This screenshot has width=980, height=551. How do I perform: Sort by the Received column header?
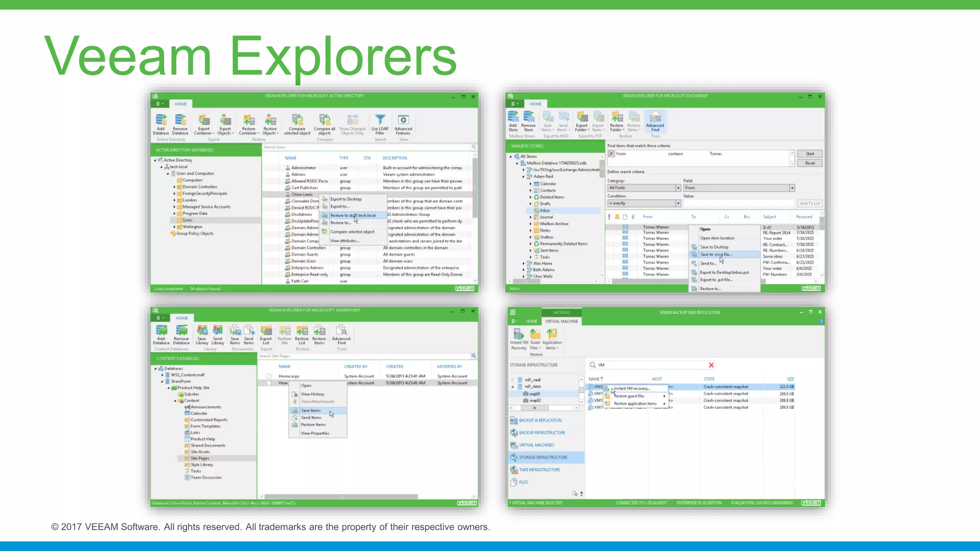coord(804,217)
